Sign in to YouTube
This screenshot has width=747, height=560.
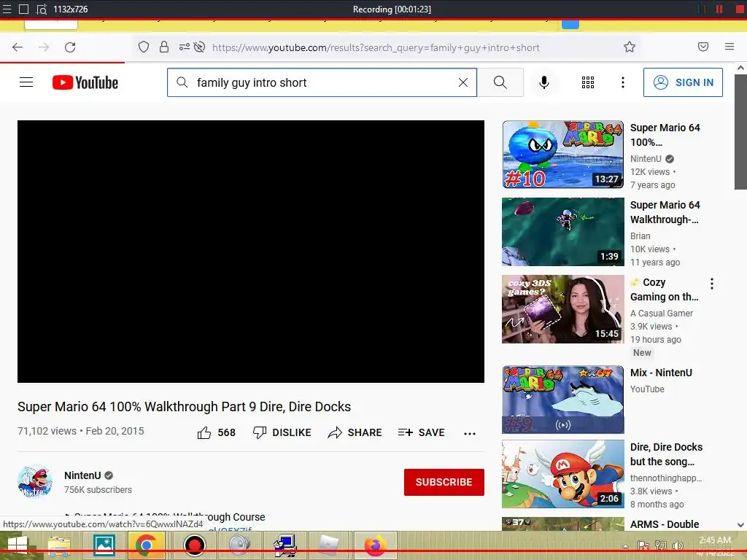pos(683,82)
